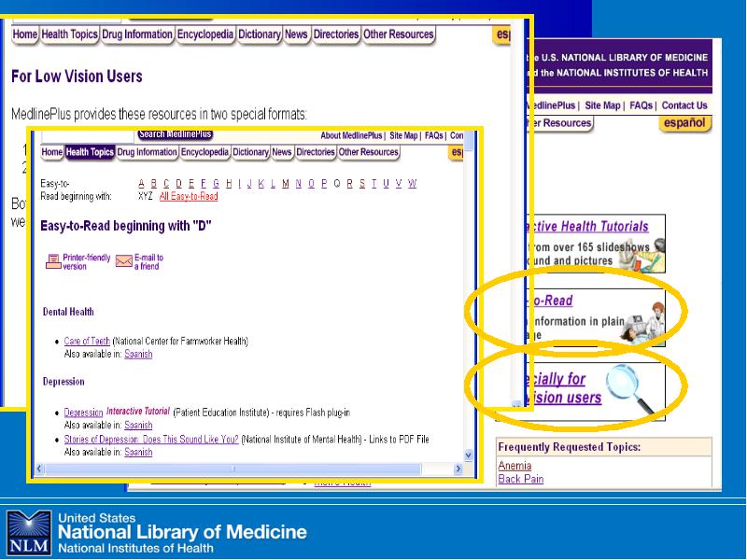The image size is (747, 560).
Task: Open the Easy-to-Read link on homepage
Action: [550, 301]
